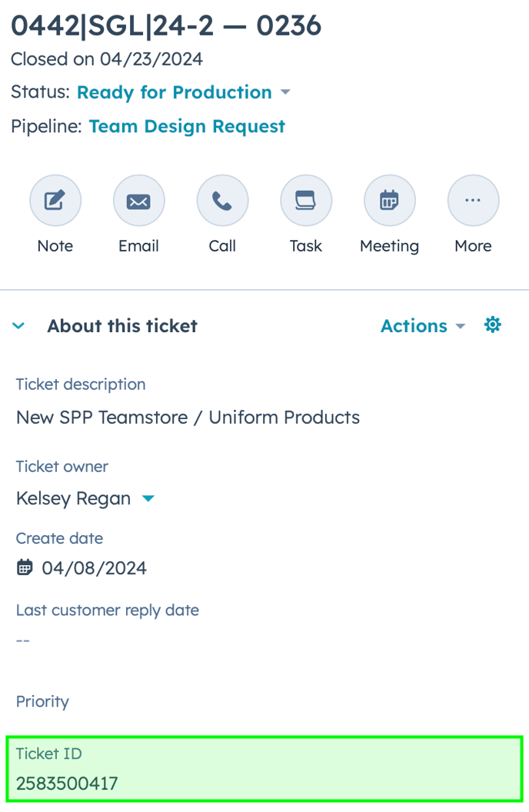Viewport: 529px width, 812px height.
Task: Select the highlighted Ticket ID field
Action: 264,769
